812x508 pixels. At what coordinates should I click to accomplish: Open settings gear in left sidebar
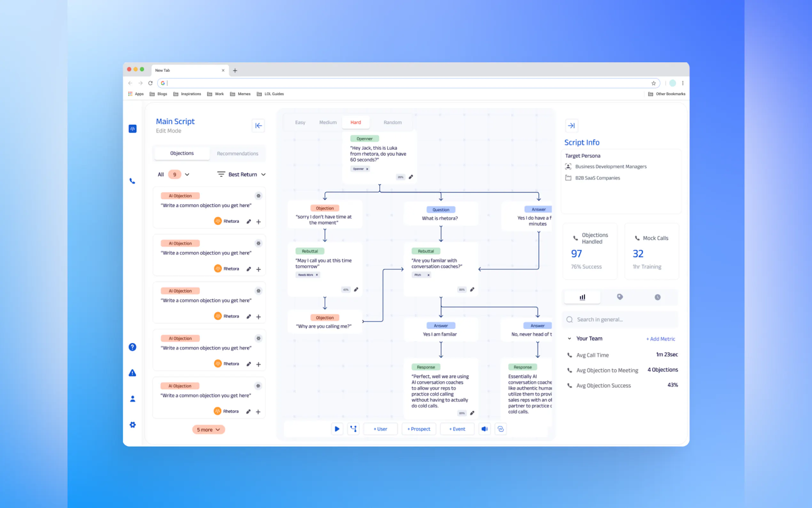(132, 425)
